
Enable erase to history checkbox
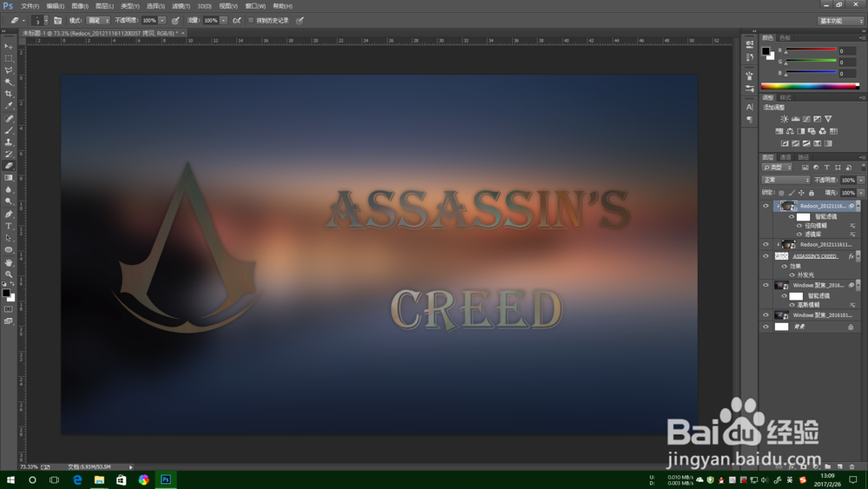click(251, 21)
